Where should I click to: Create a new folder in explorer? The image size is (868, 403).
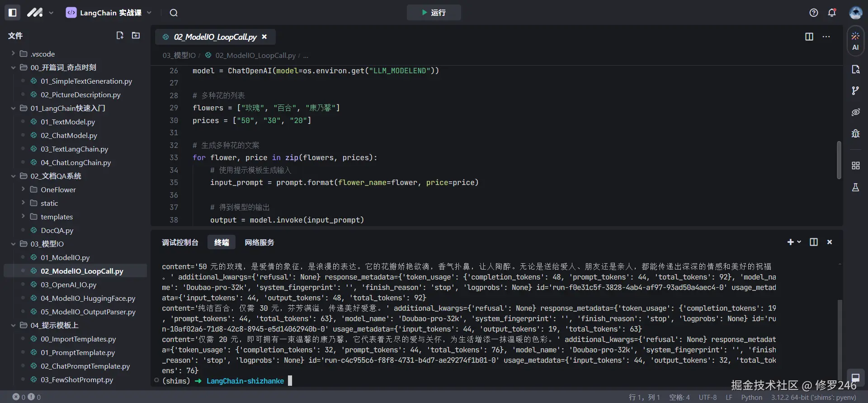coord(136,35)
